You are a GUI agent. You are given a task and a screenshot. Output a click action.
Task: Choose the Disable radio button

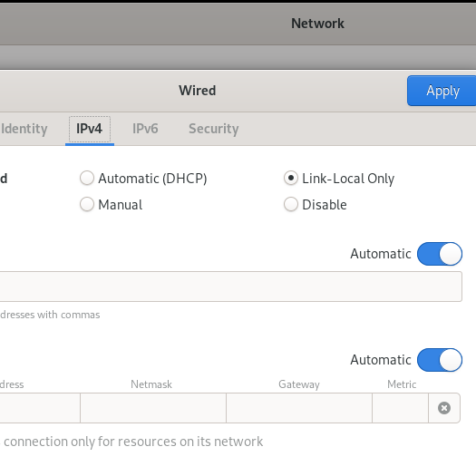[x=316, y=204]
